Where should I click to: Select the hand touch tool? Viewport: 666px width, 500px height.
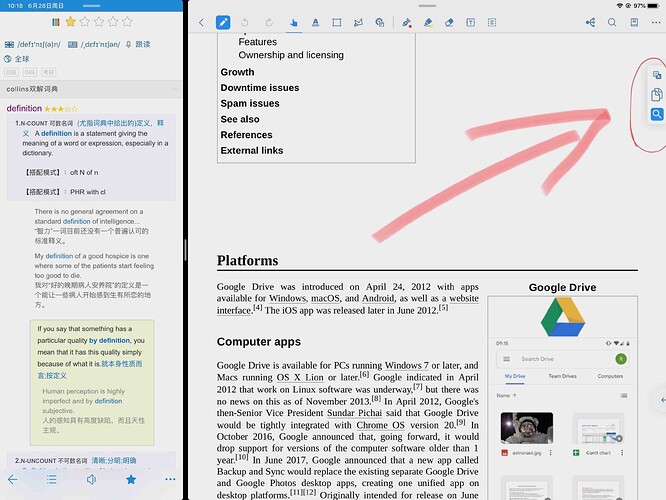[293, 23]
